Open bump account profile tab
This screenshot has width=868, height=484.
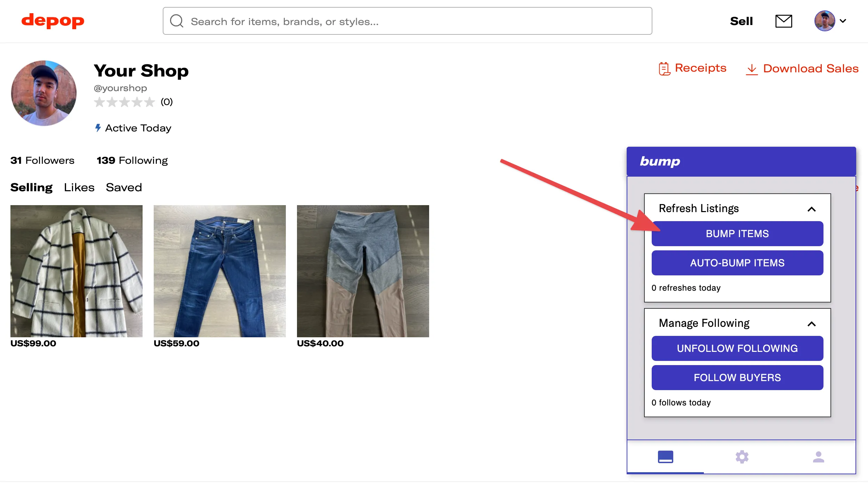[819, 457]
